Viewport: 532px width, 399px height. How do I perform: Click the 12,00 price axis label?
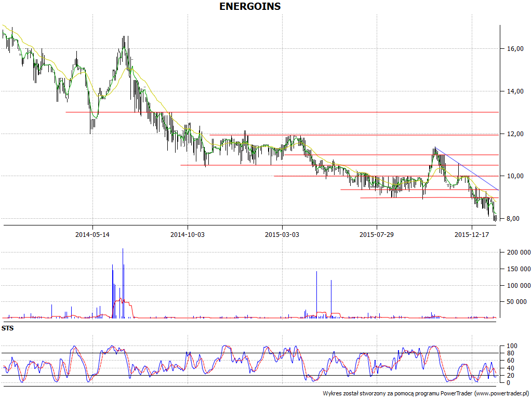point(515,134)
